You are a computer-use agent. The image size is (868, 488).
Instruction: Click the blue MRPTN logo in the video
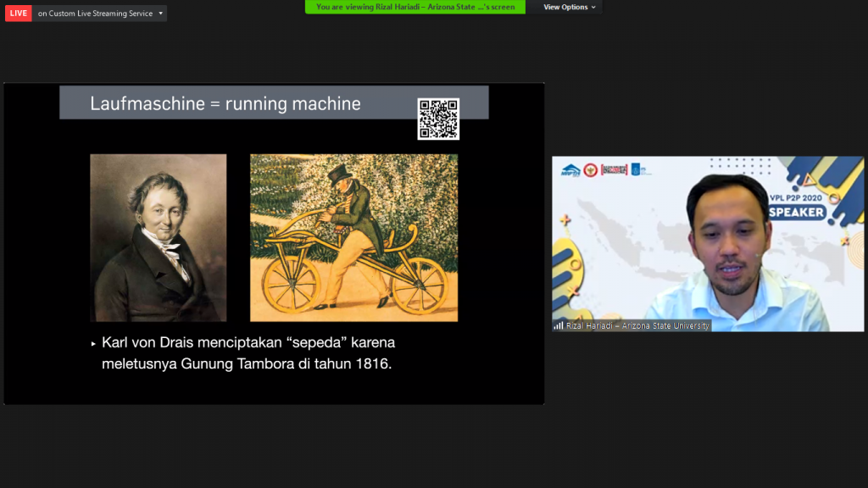point(570,169)
